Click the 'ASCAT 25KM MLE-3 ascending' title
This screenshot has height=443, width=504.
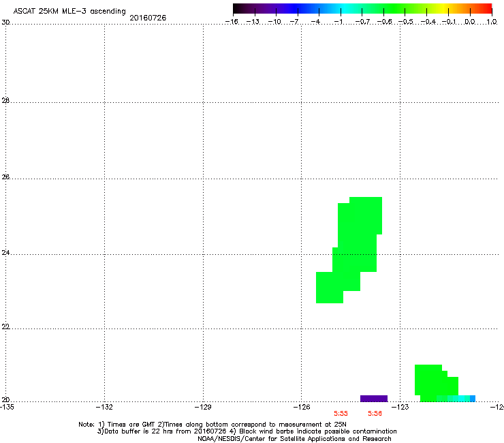[x=69, y=11]
